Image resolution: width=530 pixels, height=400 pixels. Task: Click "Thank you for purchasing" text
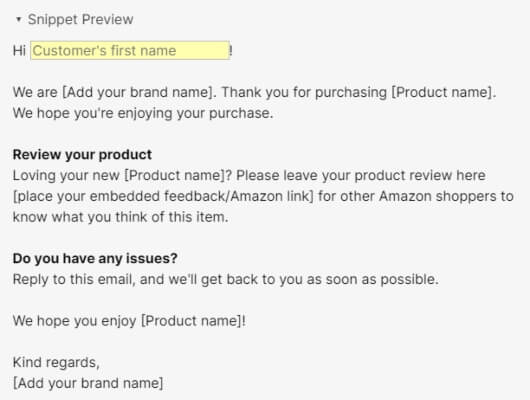[304, 92]
